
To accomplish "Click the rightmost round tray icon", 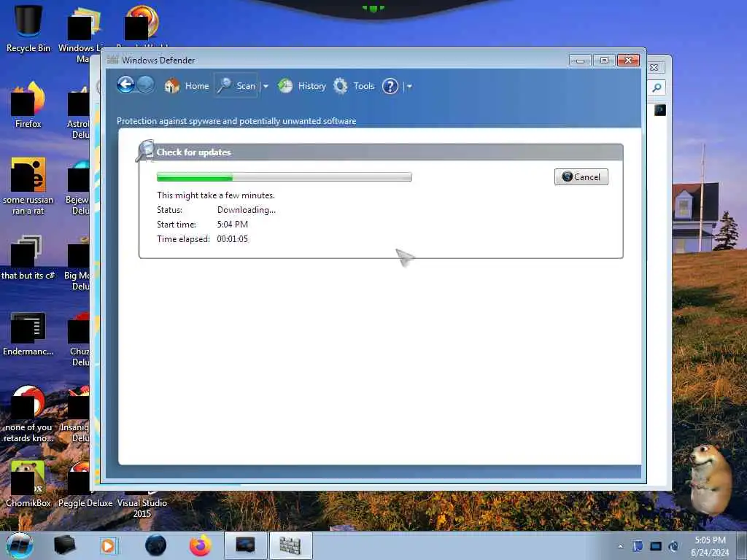I will [673, 546].
